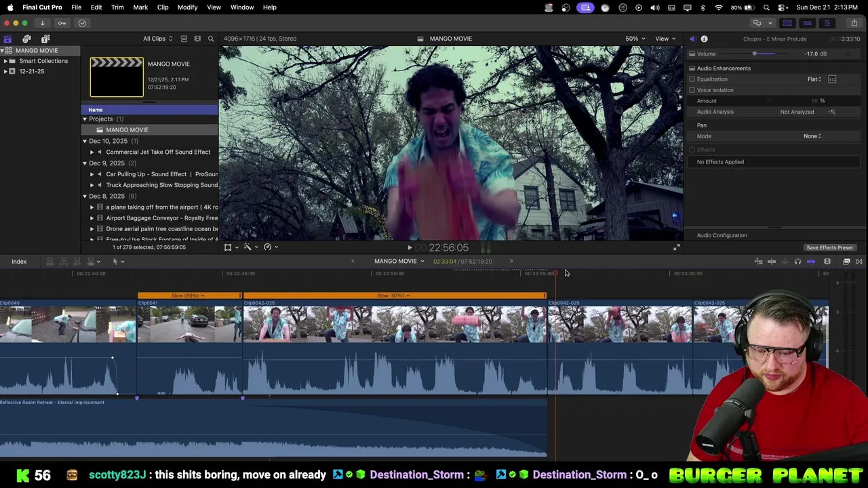Toggle browser clip grouping options icon
The image size is (868, 488).
(x=184, y=39)
